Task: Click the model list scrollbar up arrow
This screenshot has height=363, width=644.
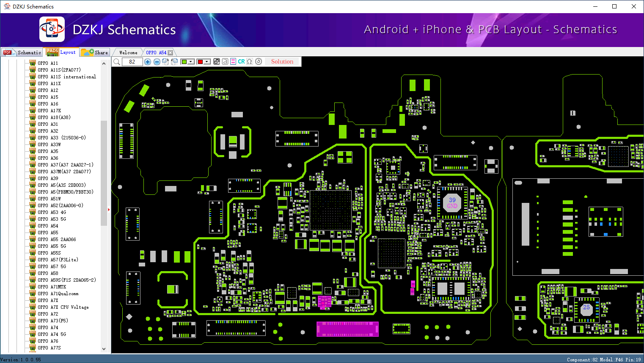Action: click(x=104, y=64)
